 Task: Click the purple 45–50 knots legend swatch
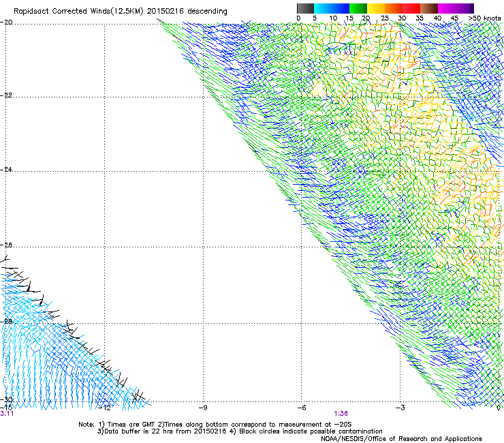[464, 8]
